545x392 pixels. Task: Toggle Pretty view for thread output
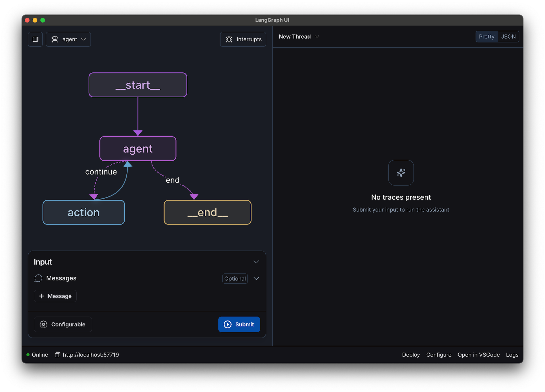pos(486,36)
